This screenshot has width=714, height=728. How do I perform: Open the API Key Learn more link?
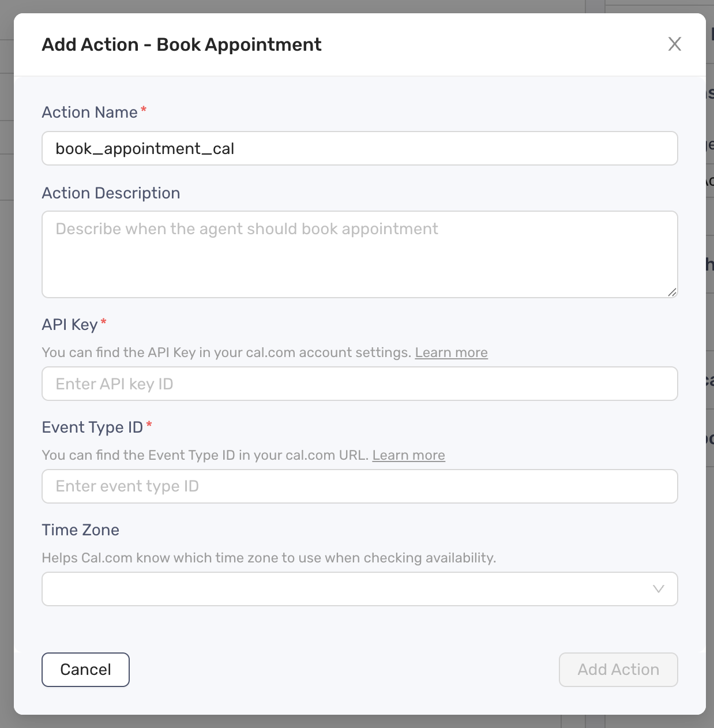click(x=451, y=352)
